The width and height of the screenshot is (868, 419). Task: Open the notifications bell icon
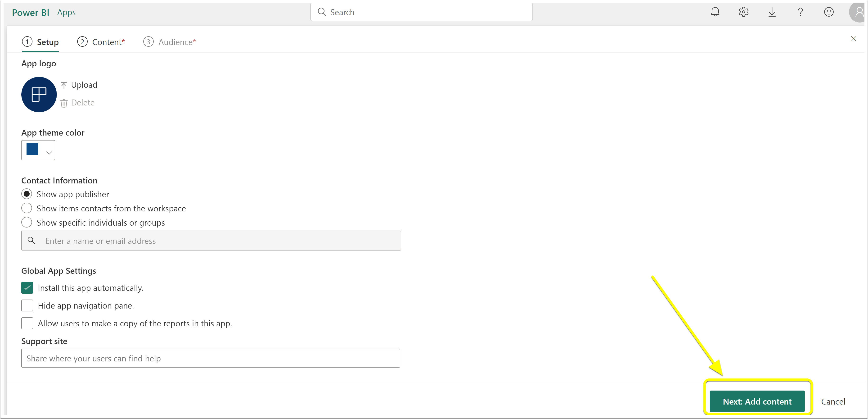pos(715,12)
